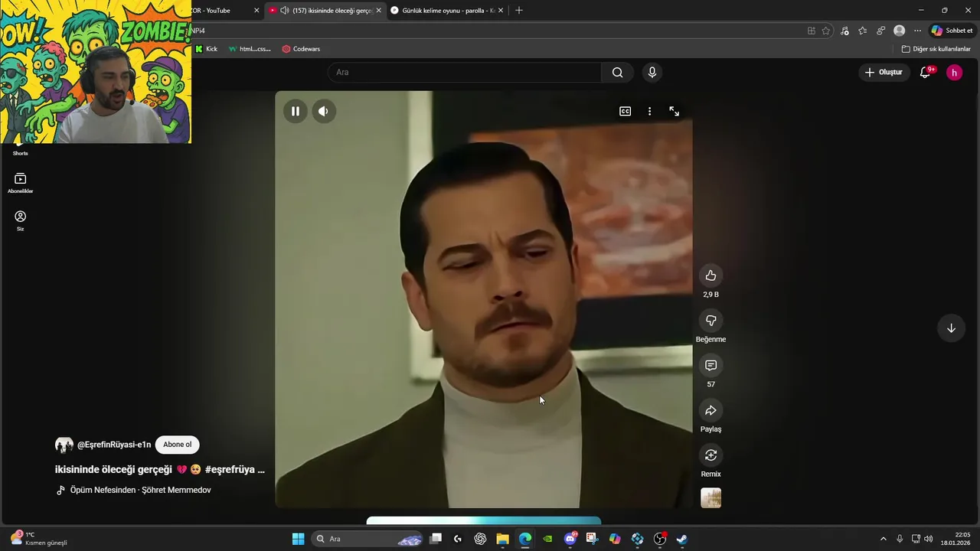Start voice search with microphone

(x=652, y=72)
